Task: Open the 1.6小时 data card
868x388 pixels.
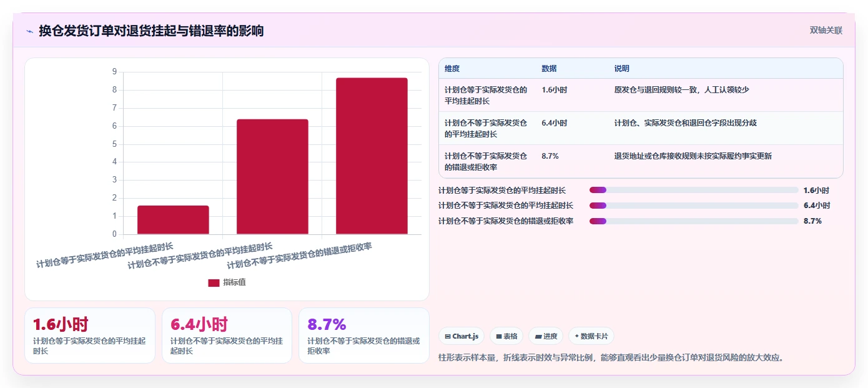Action: (90, 336)
